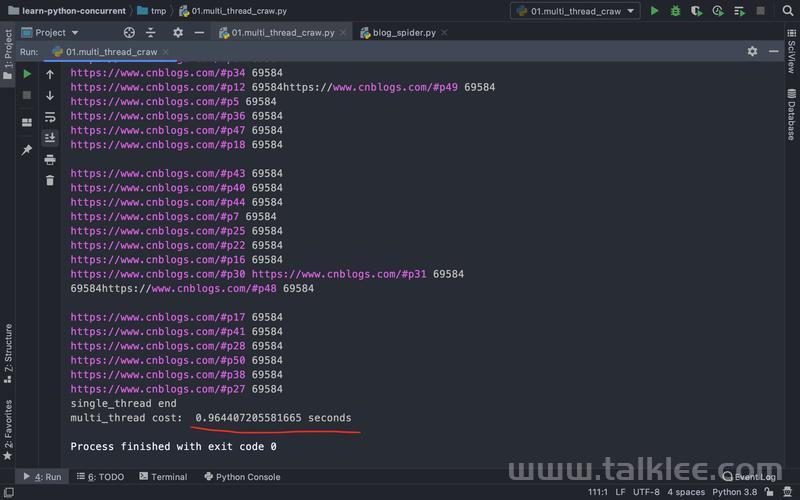The image size is (800, 500).
Task: Click the 111:1 cursor position indicator
Action: click(x=597, y=492)
